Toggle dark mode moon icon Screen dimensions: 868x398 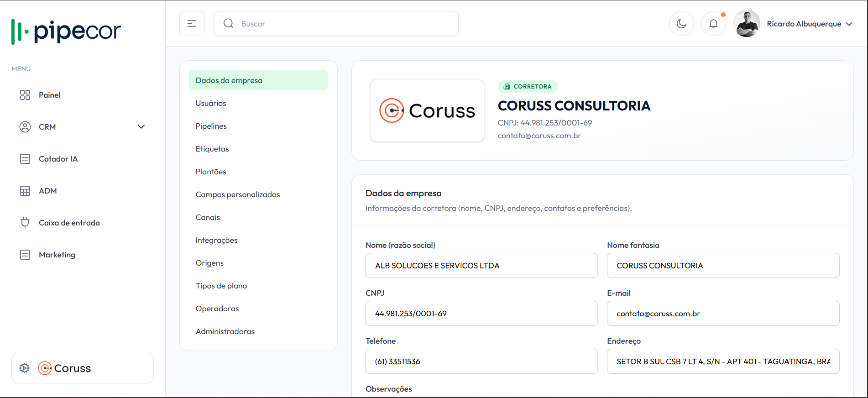pos(681,24)
